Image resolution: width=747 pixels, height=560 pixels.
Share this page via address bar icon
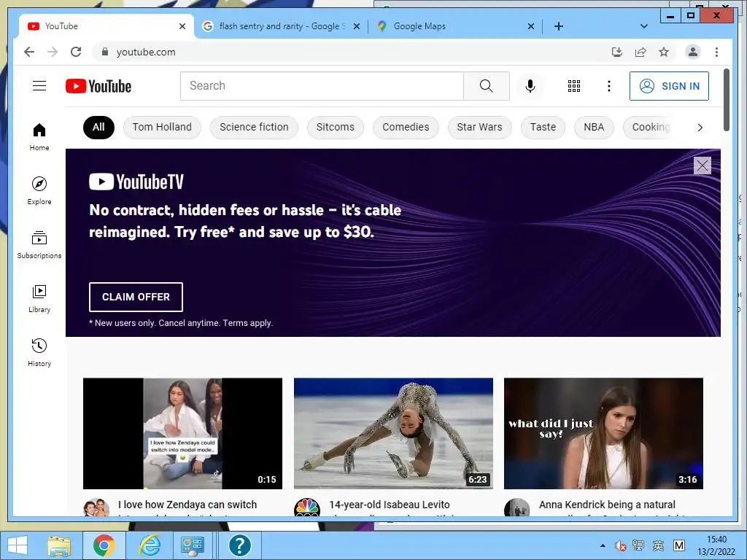pos(640,52)
